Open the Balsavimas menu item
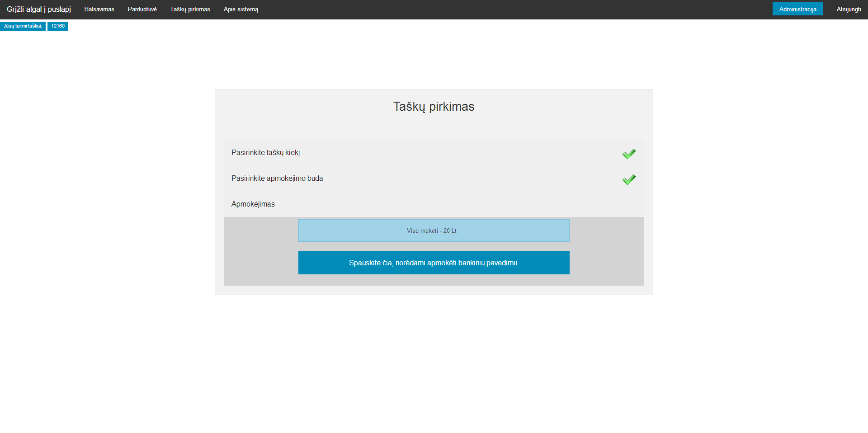The height and width of the screenshot is (433, 868). coord(99,9)
